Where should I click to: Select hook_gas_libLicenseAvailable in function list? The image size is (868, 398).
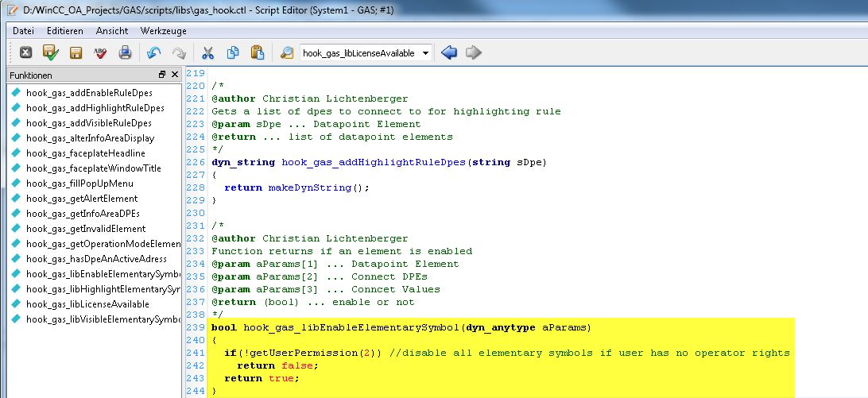pos(87,304)
